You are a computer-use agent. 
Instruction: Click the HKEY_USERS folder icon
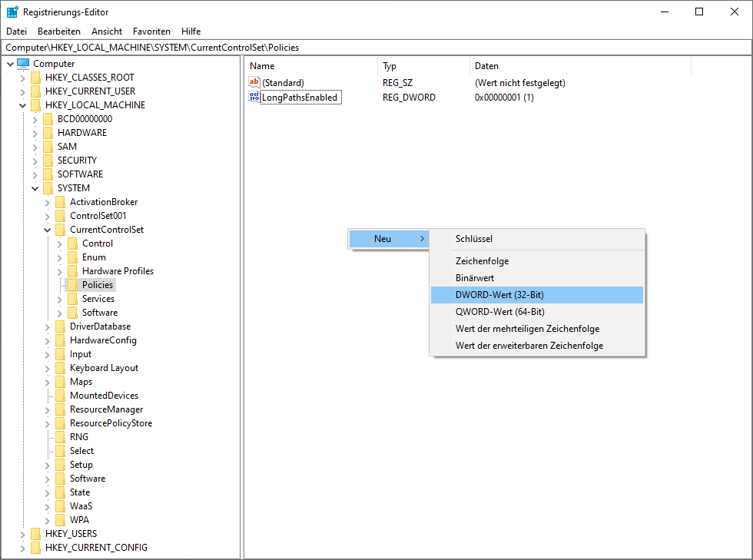tap(35, 534)
